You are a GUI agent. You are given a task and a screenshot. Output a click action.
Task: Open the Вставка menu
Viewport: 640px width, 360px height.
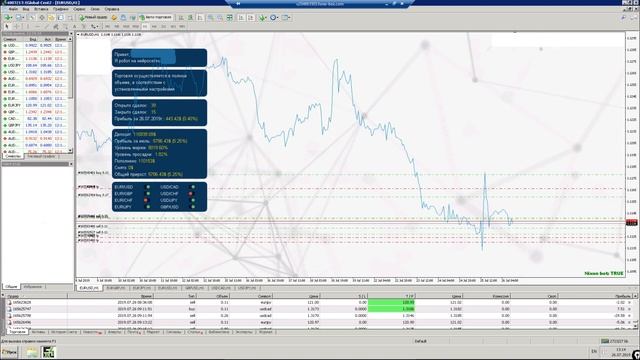coord(41,9)
